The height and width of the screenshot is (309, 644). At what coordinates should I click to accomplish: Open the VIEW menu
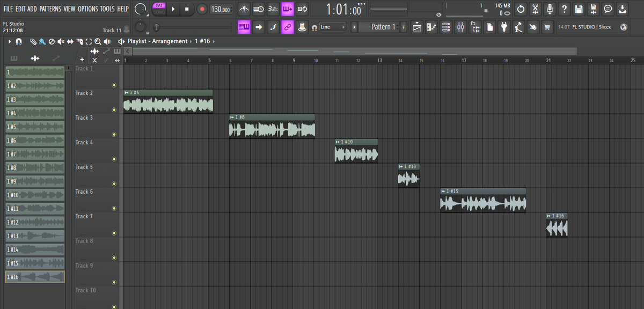[x=70, y=9]
